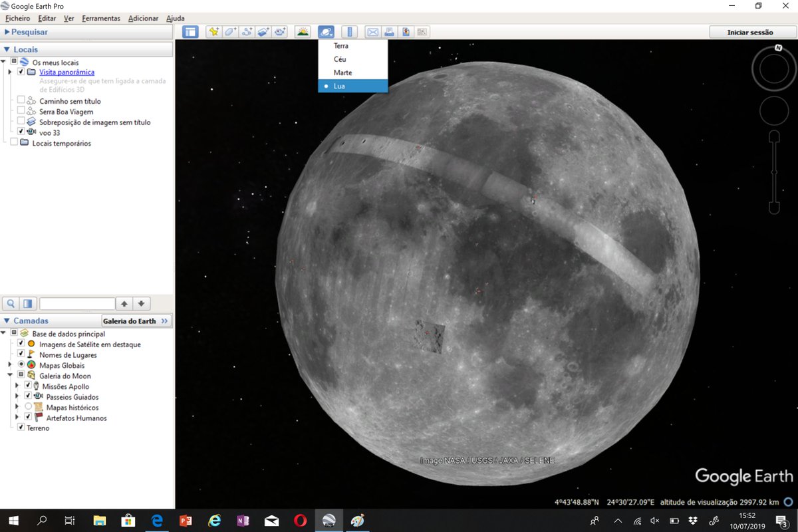This screenshot has height=532, width=798.
Task: Open Microsoft Edge from taskbar
Action: (157, 521)
